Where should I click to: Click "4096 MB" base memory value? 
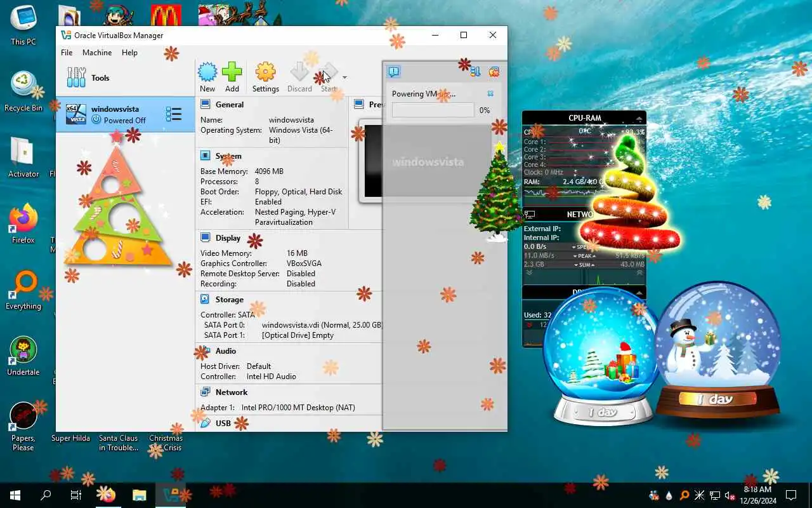[269, 171]
